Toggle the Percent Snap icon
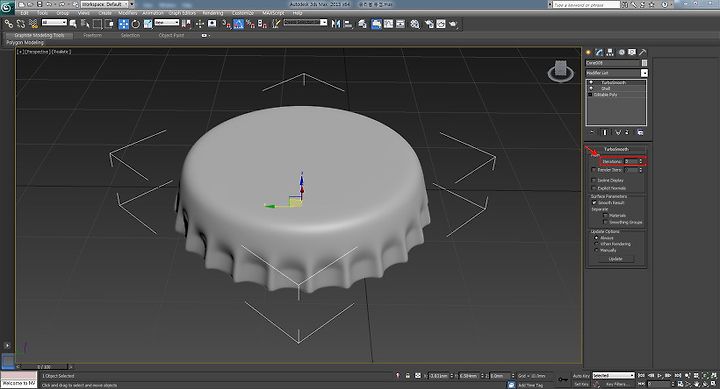The height and width of the screenshot is (389, 720). pyautogui.click(x=250, y=23)
